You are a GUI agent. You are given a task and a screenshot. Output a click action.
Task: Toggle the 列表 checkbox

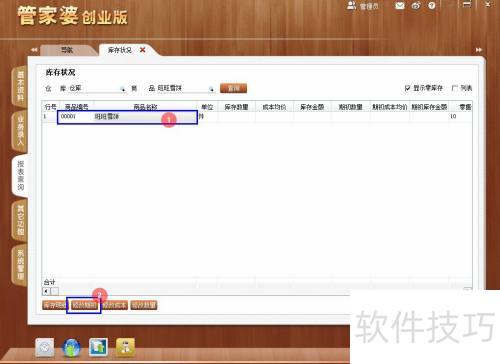pyautogui.click(x=454, y=88)
